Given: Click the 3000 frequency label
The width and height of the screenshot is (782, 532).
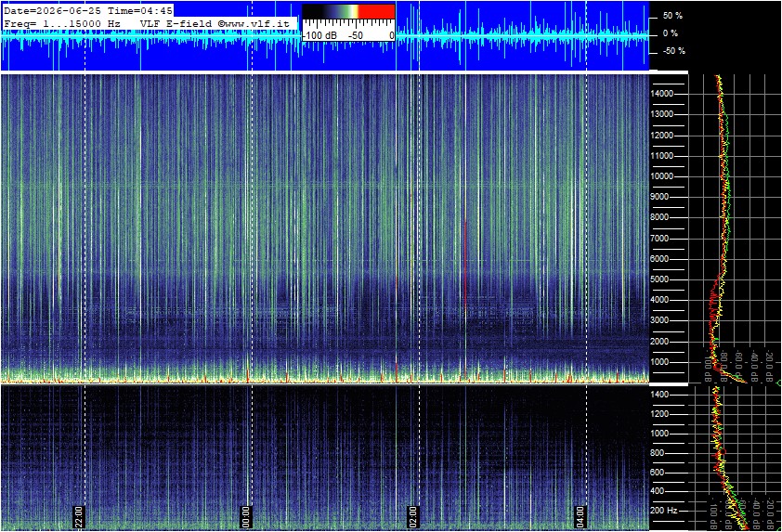Looking at the screenshot, I should tap(659, 320).
